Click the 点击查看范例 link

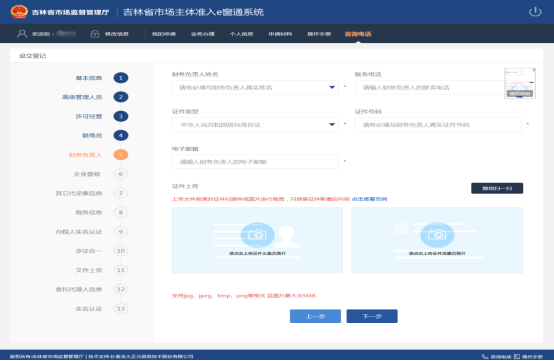coord(369,199)
